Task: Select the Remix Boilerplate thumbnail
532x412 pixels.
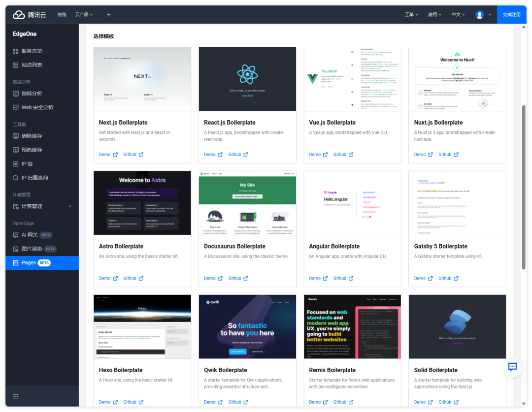Action: click(352, 326)
